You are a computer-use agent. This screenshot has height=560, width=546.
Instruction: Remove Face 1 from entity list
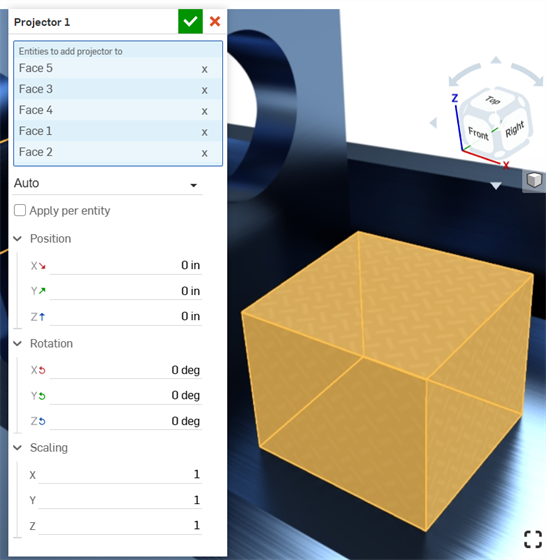pyautogui.click(x=204, y=132)
